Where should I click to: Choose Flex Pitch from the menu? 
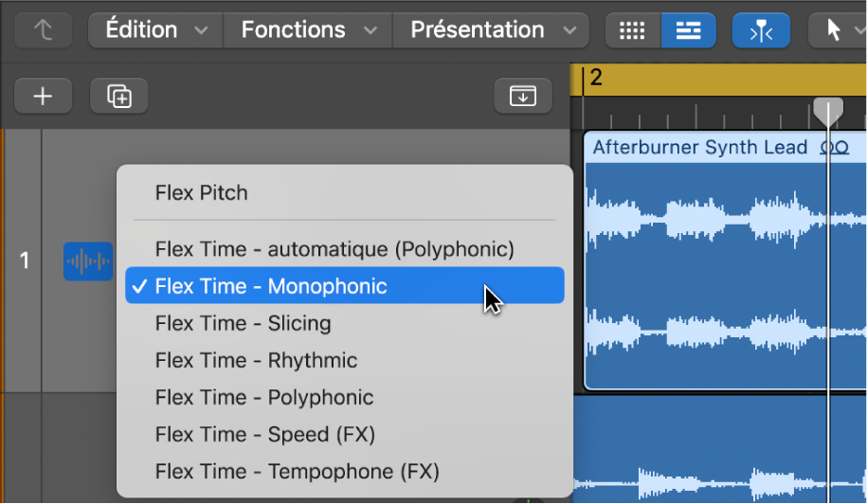pyautogui.click(x=201, y=193)
